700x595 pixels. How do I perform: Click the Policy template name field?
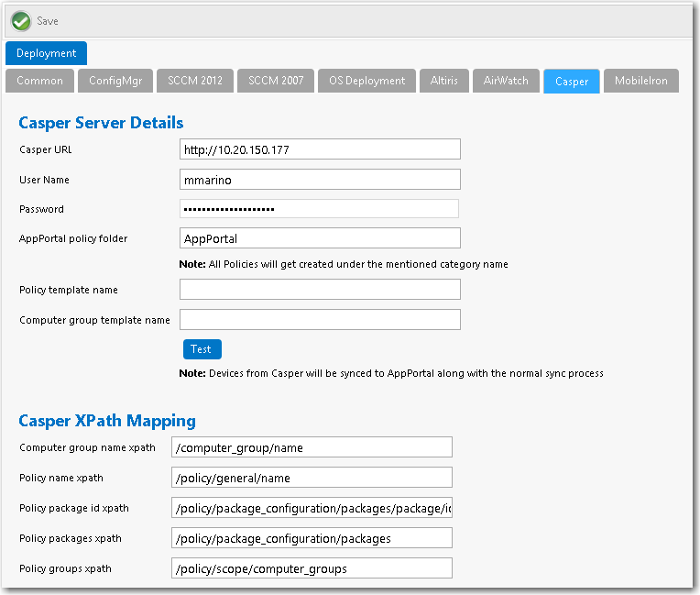320,290
